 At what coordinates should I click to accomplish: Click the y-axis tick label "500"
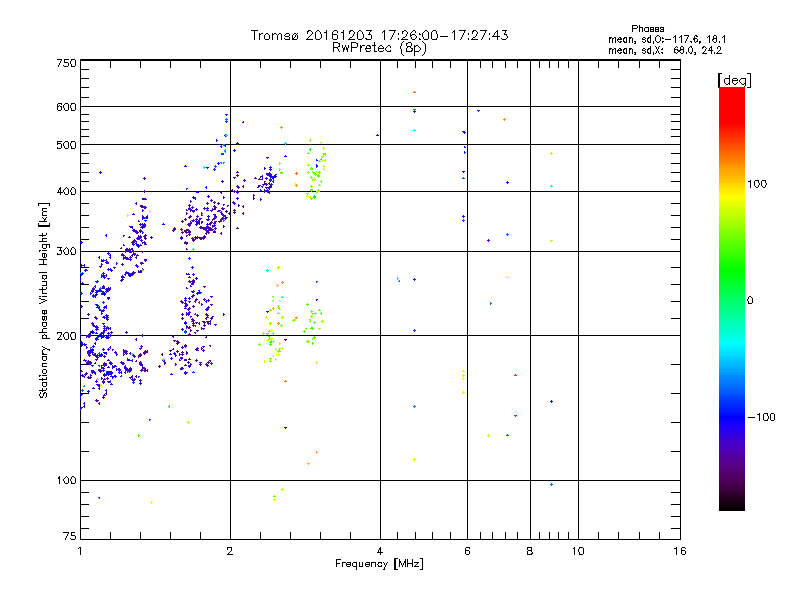(66, 145)
